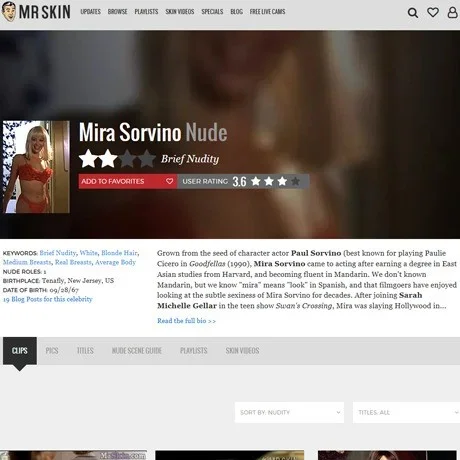Open 19 Blog Posts for this celebrity
460x460 pixels.
click(x=48, y=299)
